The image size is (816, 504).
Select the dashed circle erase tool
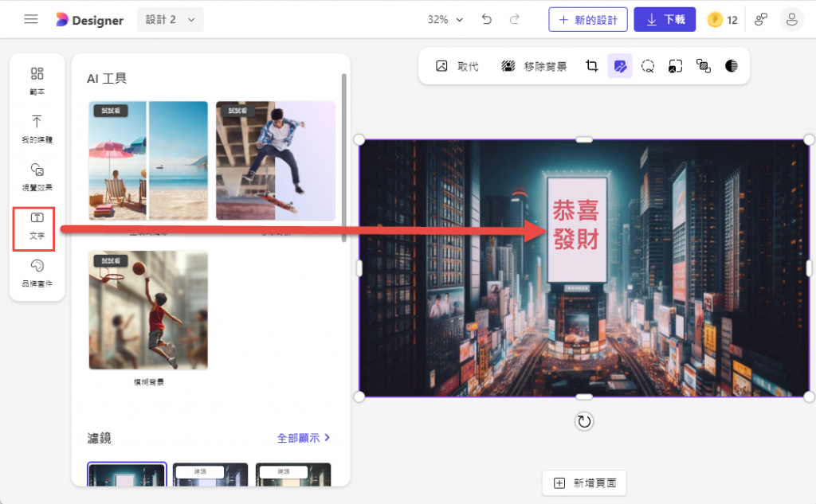[x=648, y=66]
